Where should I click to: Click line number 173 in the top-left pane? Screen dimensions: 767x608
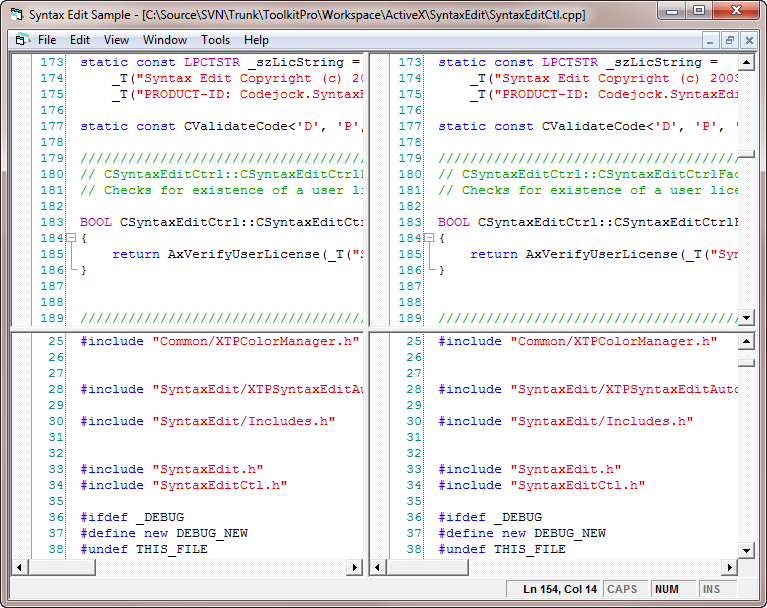[x=52, y=62]
